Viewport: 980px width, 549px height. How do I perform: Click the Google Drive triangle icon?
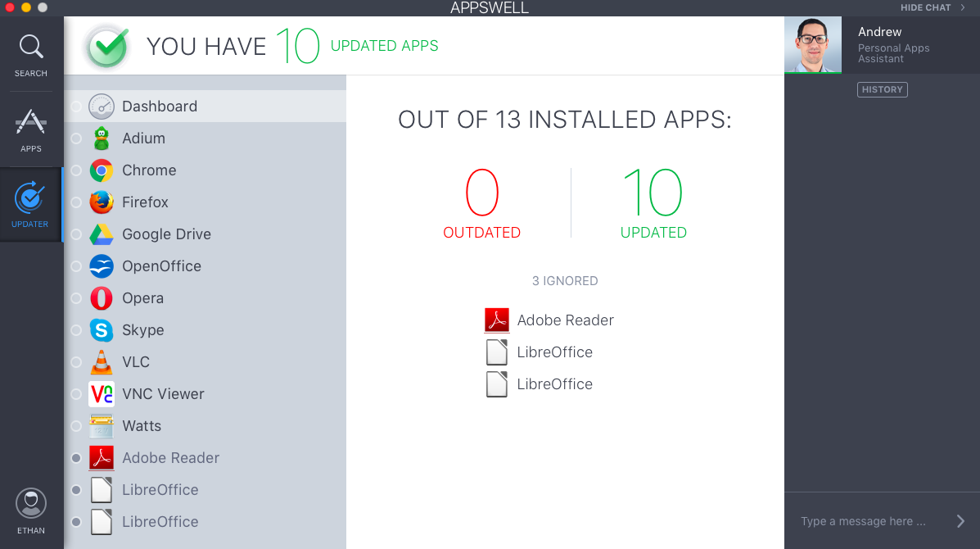(x=102, y=234)
